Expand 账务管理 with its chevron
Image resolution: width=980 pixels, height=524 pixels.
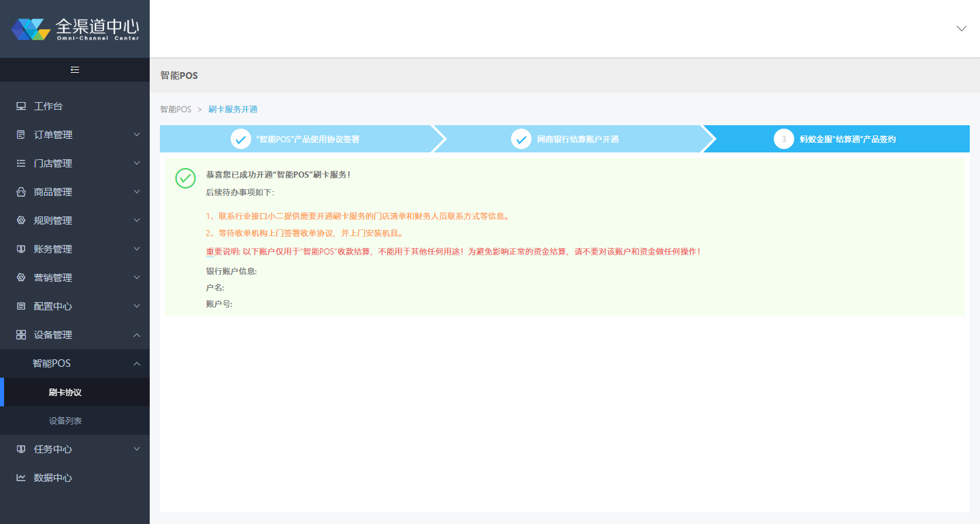pyautogui.click(x=137, y=249)
